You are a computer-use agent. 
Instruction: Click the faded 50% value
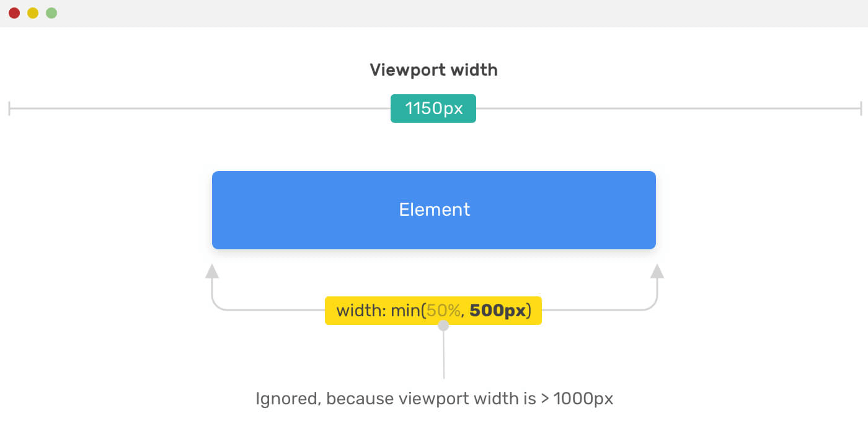tap(443, 311)
